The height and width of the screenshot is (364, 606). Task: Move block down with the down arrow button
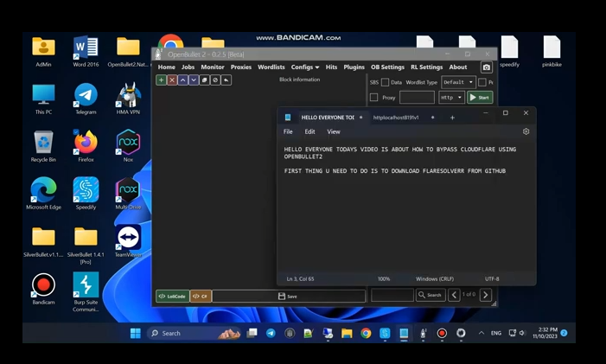[x=194, y=80]
